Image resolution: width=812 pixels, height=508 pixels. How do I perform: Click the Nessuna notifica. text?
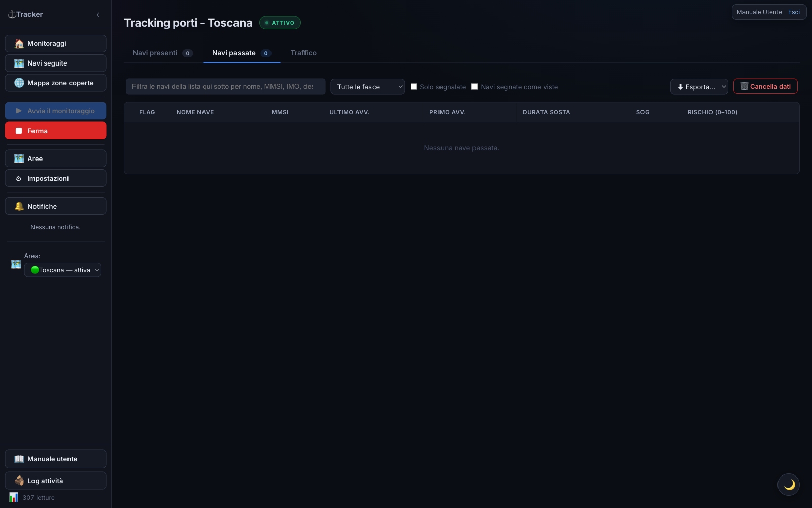(55, 227)
